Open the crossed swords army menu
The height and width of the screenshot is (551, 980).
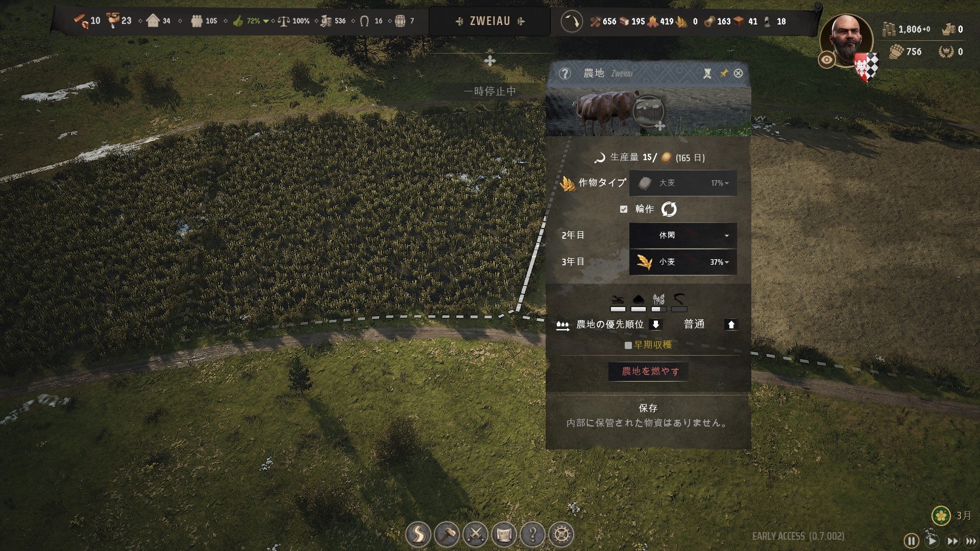coord(475,535)
